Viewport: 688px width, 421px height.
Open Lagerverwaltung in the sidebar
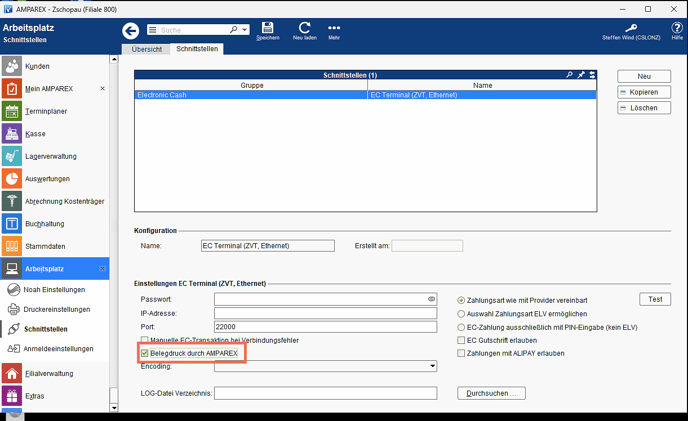pyautogui.click(x=50, y=157)
